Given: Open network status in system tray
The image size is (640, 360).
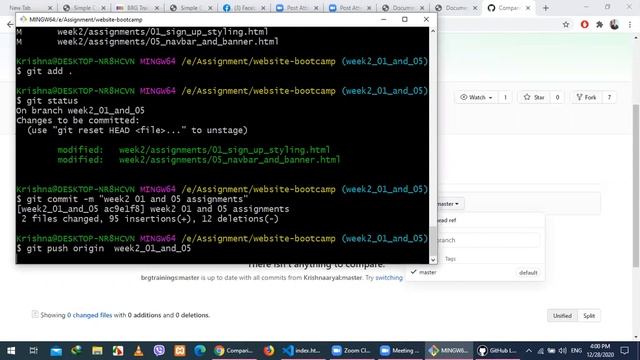Looking at the screenshot, I should pos(540,351).
